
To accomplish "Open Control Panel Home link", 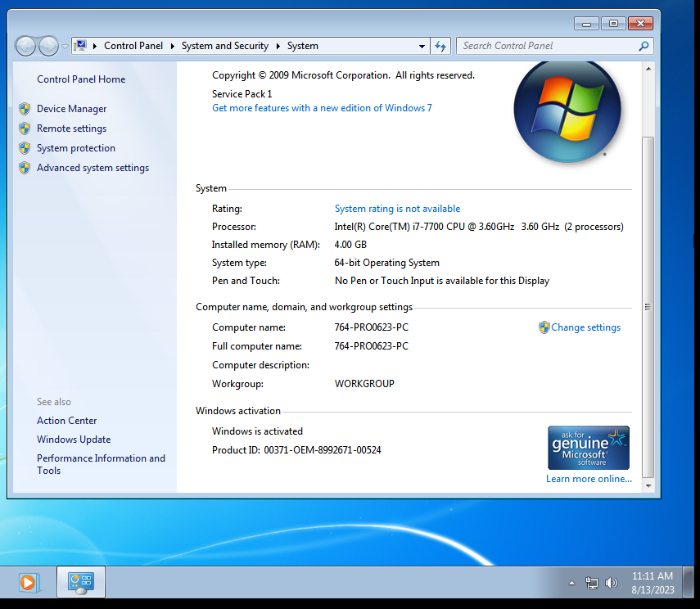I will tap(81, 79).
